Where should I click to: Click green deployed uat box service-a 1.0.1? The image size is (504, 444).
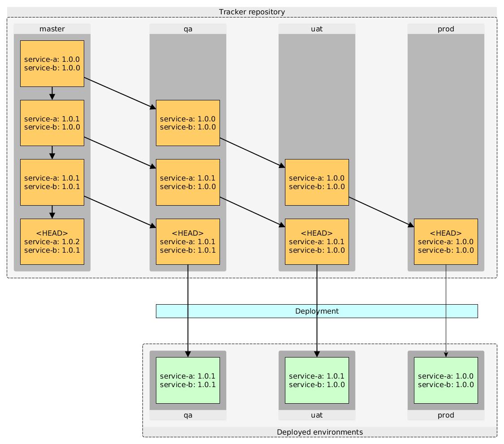pyautogui.click(x=317, y=380)
